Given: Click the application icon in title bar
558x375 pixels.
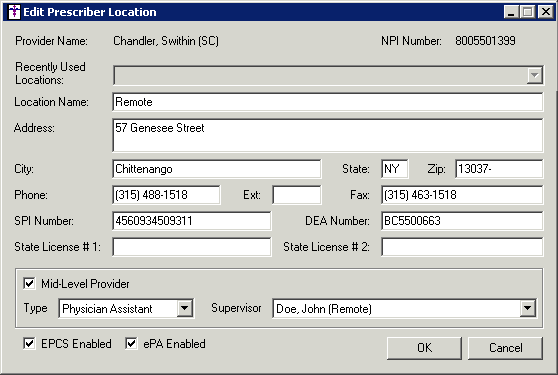Looking at the screenshot, I should [14, 12].
